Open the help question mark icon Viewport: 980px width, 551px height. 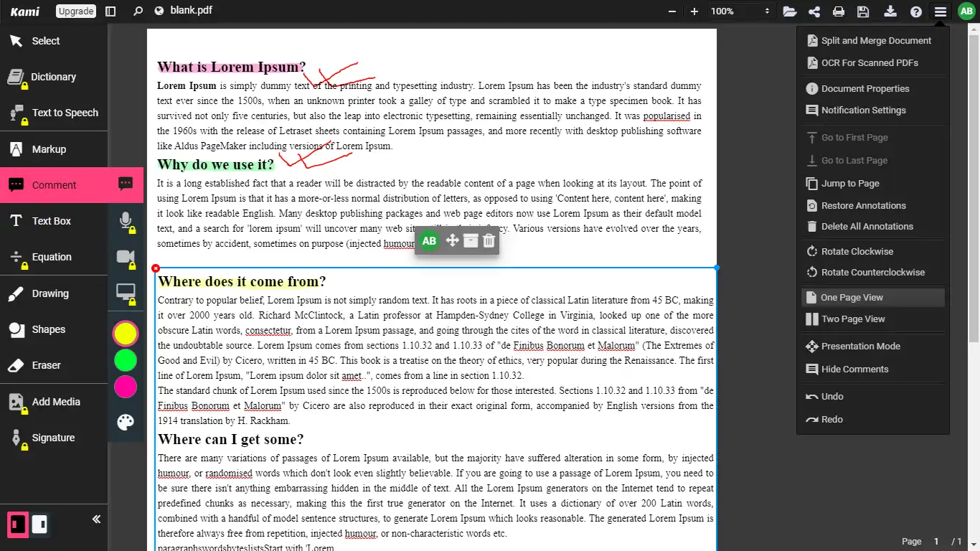[x=915, y=11]
